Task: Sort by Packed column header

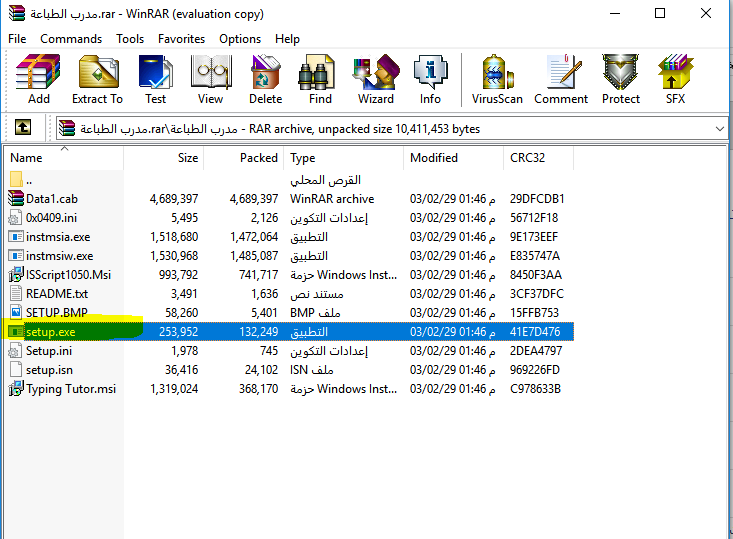Action: click(x=244, y=158)
